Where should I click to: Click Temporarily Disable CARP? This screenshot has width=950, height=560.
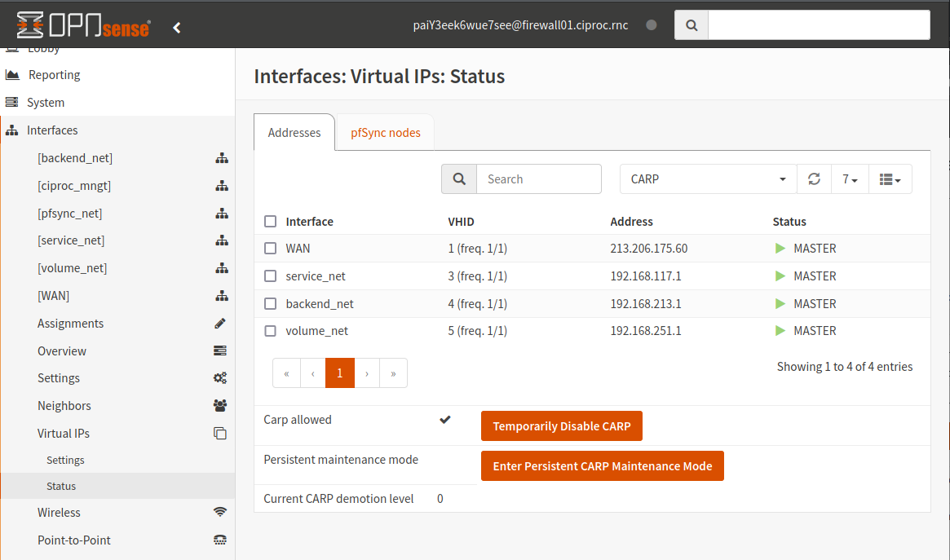pos(561,426)
